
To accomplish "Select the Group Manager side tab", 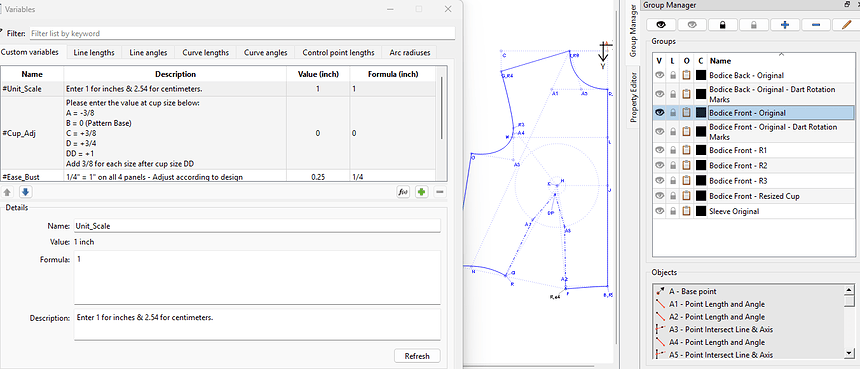I will pos(633,31).
